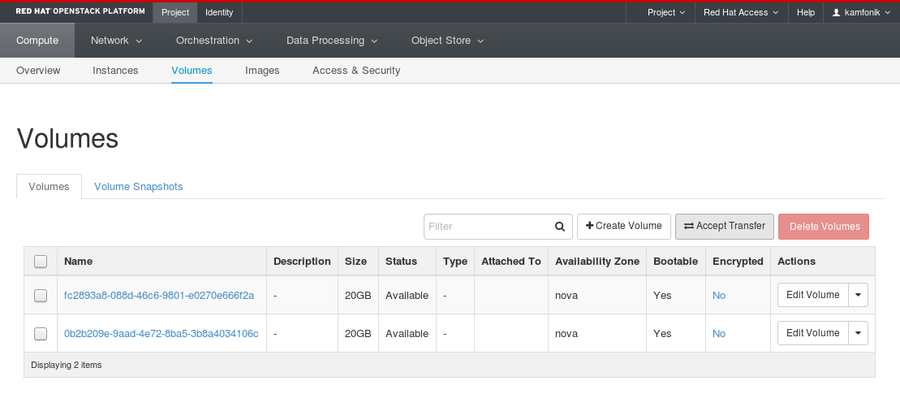
Task: Select the Volumes navigation tab
Action: tap(192, 71)
